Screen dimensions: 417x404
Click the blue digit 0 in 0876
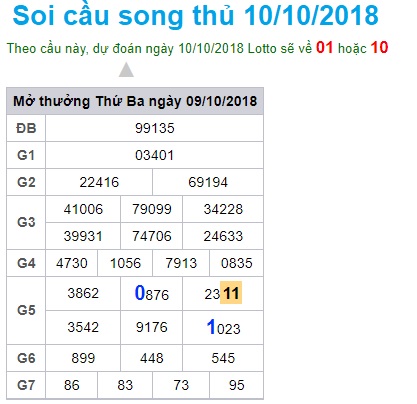[140, 293]
